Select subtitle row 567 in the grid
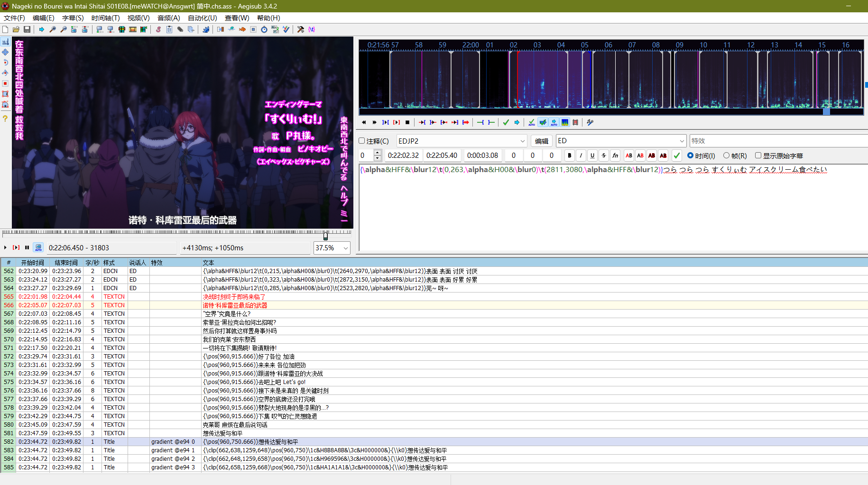This screenshot has height=485, width=868. (434, 314)
